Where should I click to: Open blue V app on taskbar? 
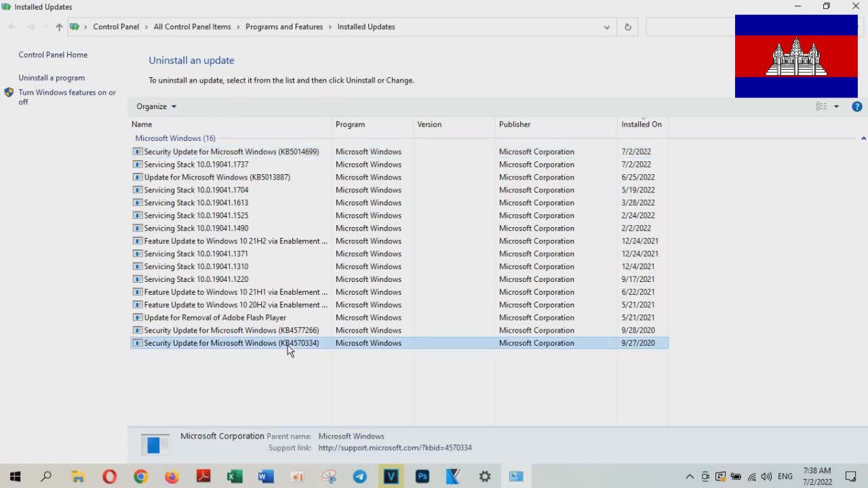click(x=391, y=476)
